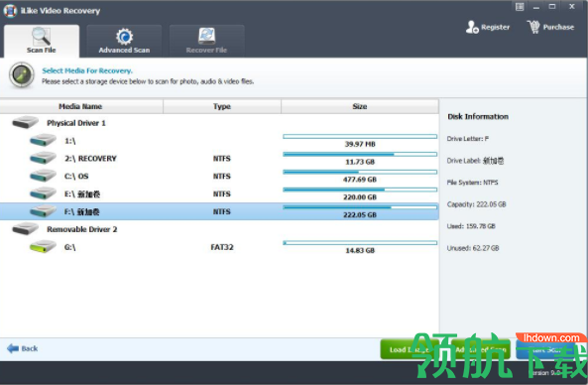The height and width of the screenshot is (385, 588).
Task: Click the FAT32 type cell
Action: pyautogui.click(x=222, y=247)
